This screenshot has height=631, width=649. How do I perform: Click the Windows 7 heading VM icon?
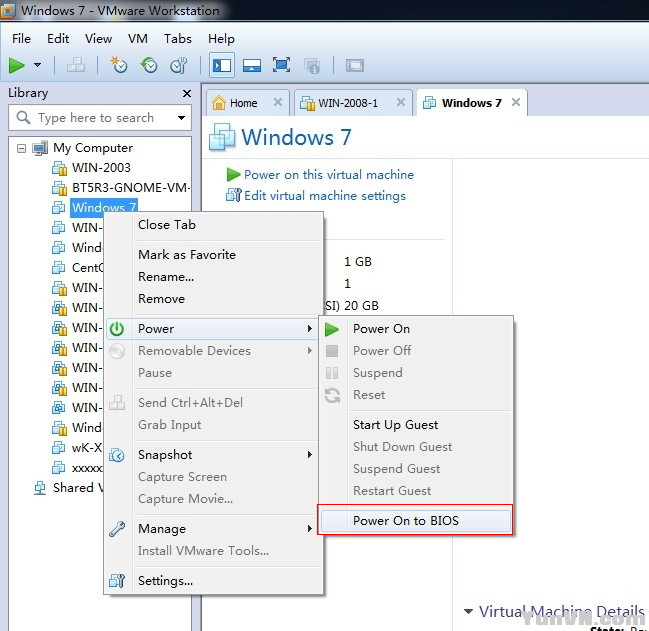(x=222, y=137)
